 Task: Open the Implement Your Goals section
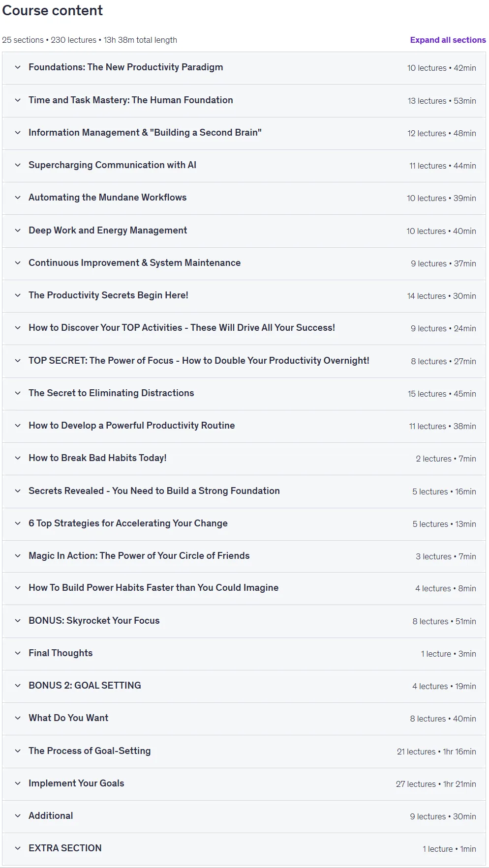[x=244, y=784]
